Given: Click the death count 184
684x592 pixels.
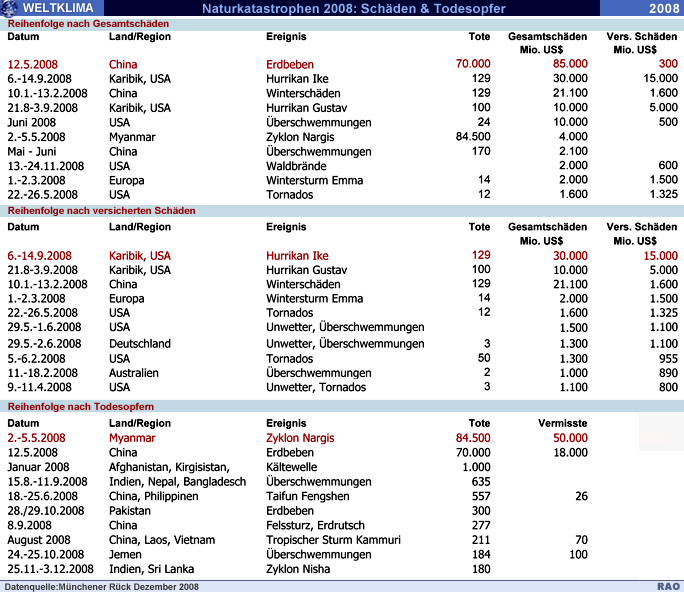Looking at the screenshot, I should coord(481,554).
